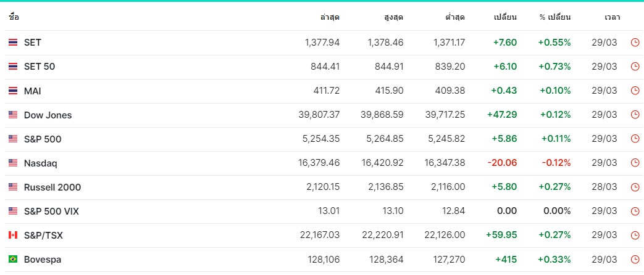Click the clock icon in SET row
Screen dimensions: 644x275
pos(635,43)
